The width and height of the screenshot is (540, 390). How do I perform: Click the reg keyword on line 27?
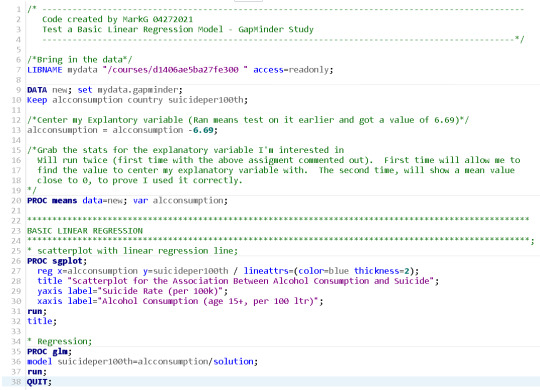coord(45,271)
